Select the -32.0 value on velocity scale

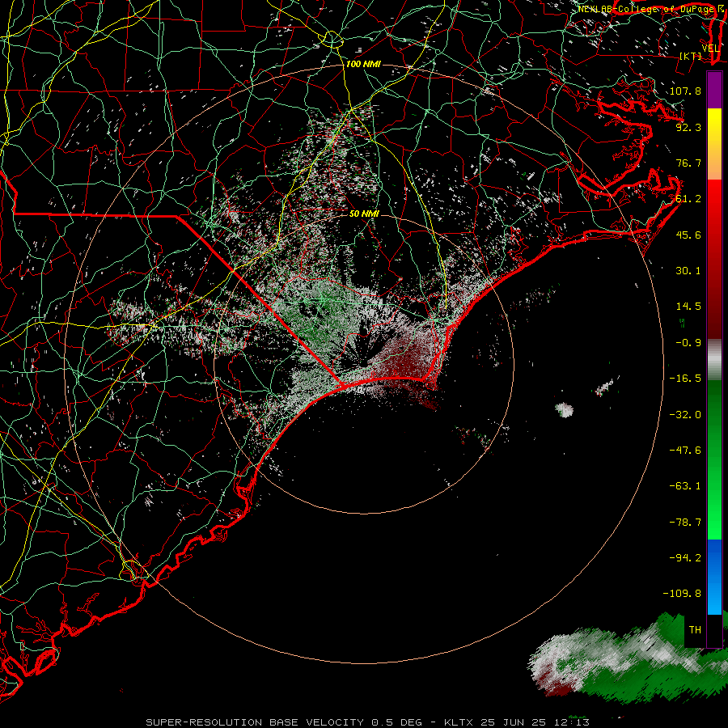pos(685,415)
